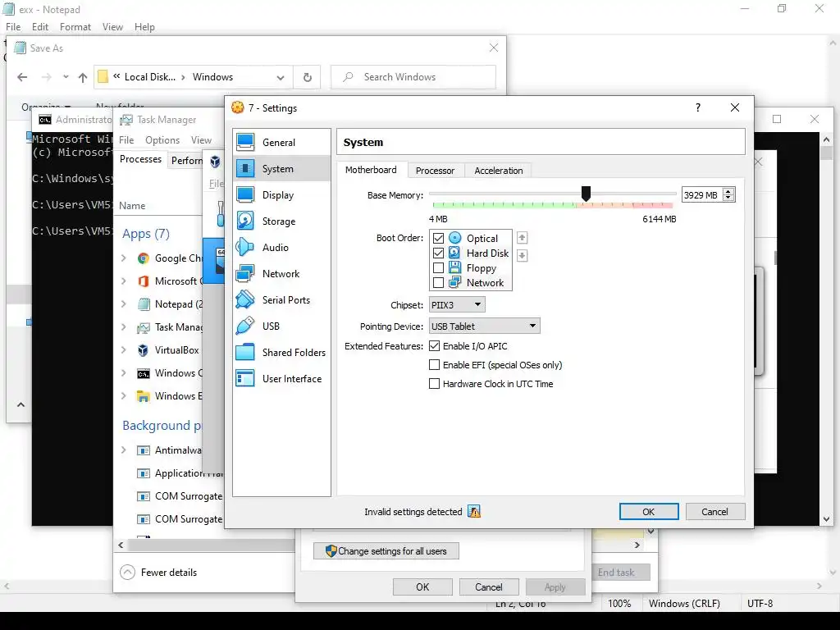Click Microsoft Office icon in Task Manager

coord(143,281)
